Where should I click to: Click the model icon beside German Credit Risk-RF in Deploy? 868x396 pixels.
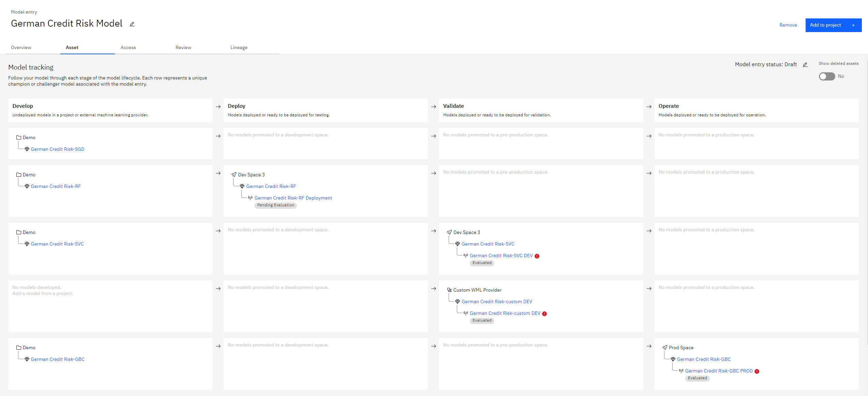[x=242, y=187]
